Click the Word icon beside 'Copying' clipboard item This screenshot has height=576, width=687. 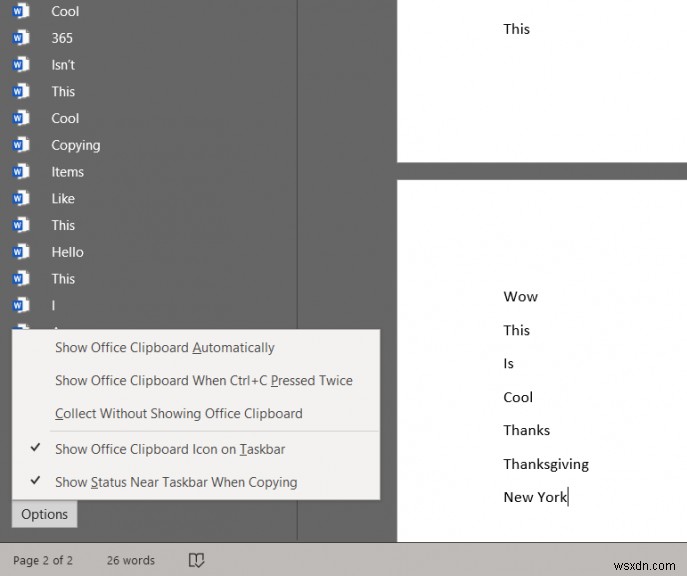21,145
